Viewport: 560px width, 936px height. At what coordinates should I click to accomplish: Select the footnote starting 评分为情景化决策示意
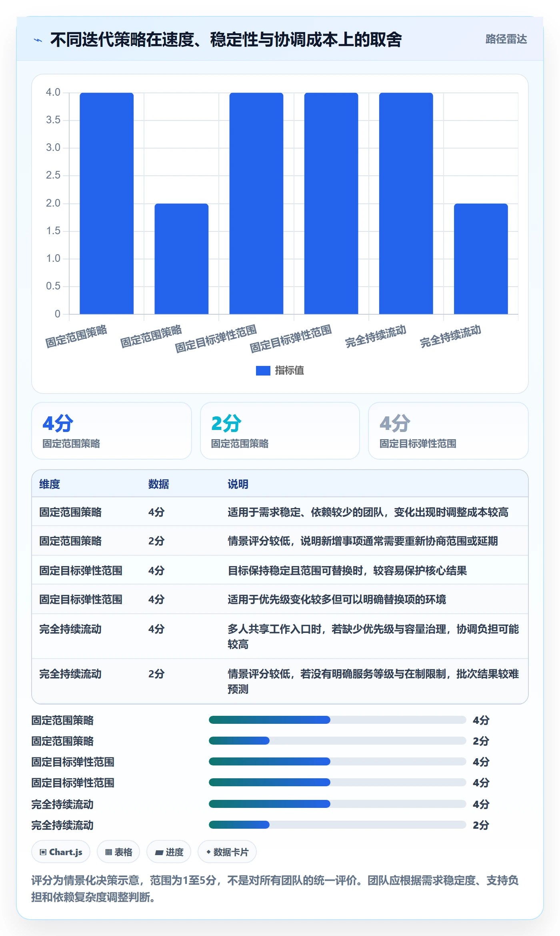[x=275, y=888]
